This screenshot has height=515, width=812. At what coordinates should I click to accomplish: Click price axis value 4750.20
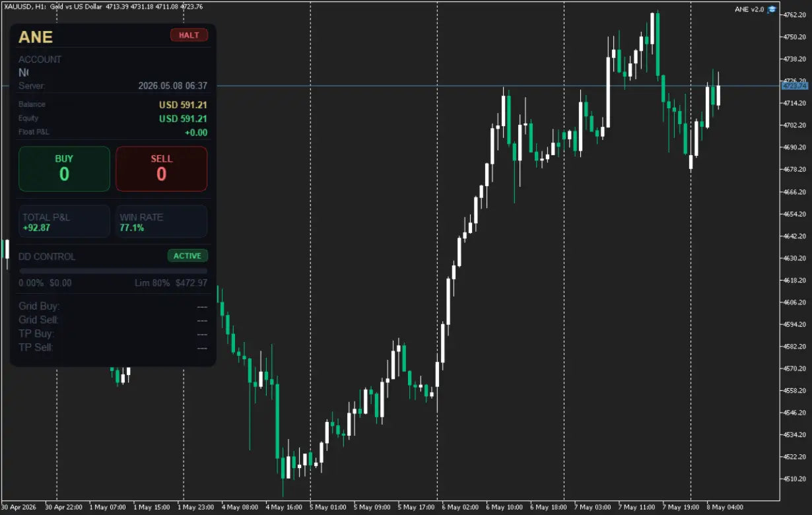(794, 37)
